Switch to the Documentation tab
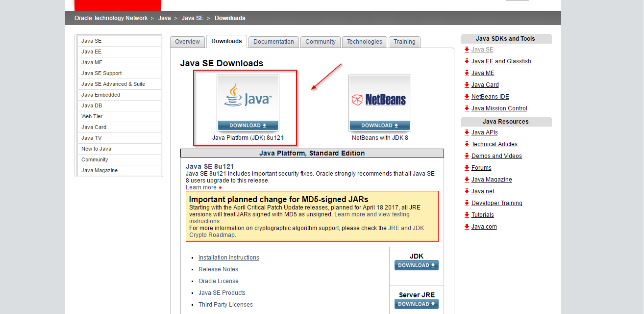 (273, 42)
